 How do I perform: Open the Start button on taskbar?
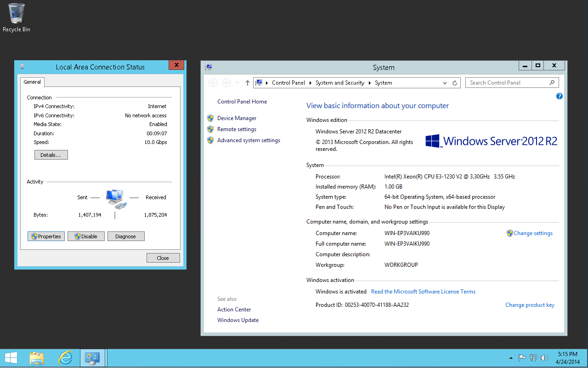click(11, 358)
